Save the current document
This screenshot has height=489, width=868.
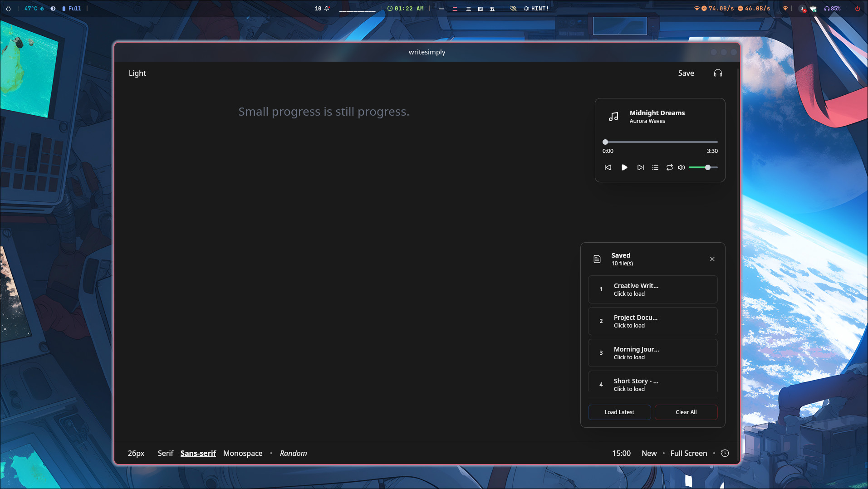[x=686, y=73]
